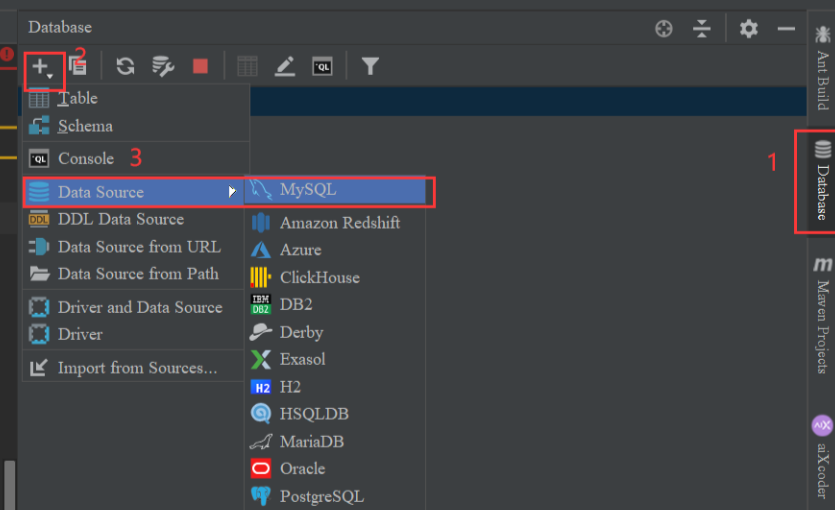The width and height of the screenshot is (835, 510).
Task: Open the Maven Projects side tab
Action: coord(822,315)
